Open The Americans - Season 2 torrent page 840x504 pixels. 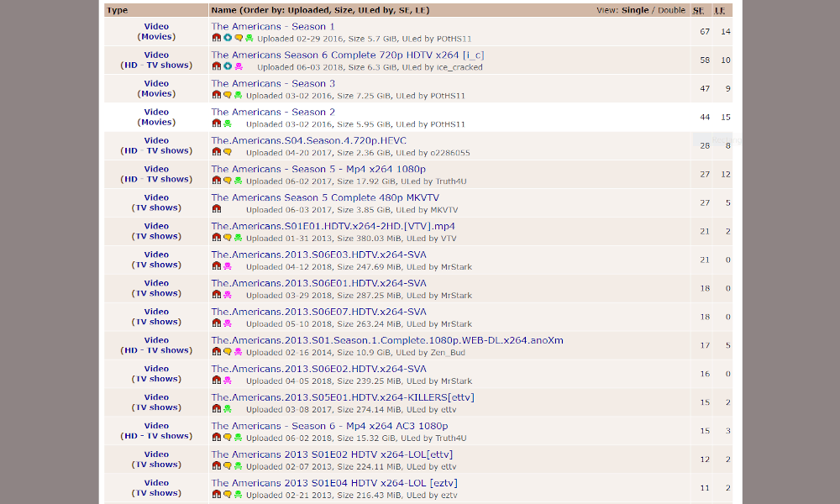pyautogui.click(x=273, y=112)
